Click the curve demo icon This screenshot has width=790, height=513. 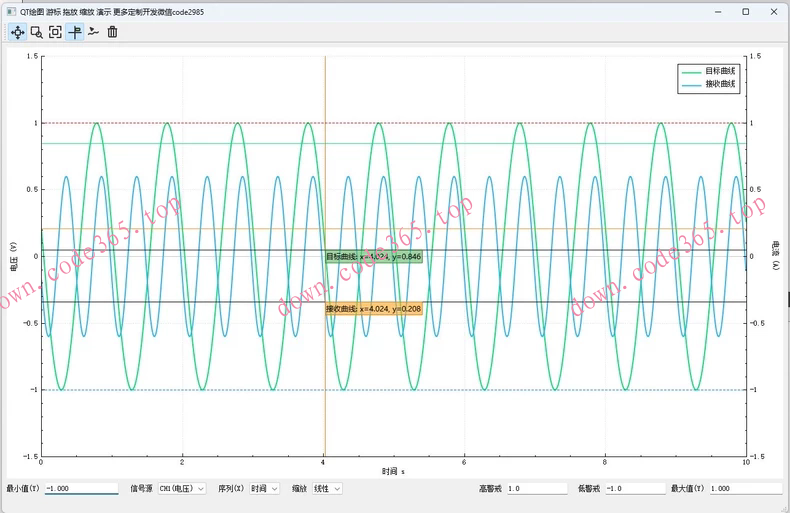(93, 32)
